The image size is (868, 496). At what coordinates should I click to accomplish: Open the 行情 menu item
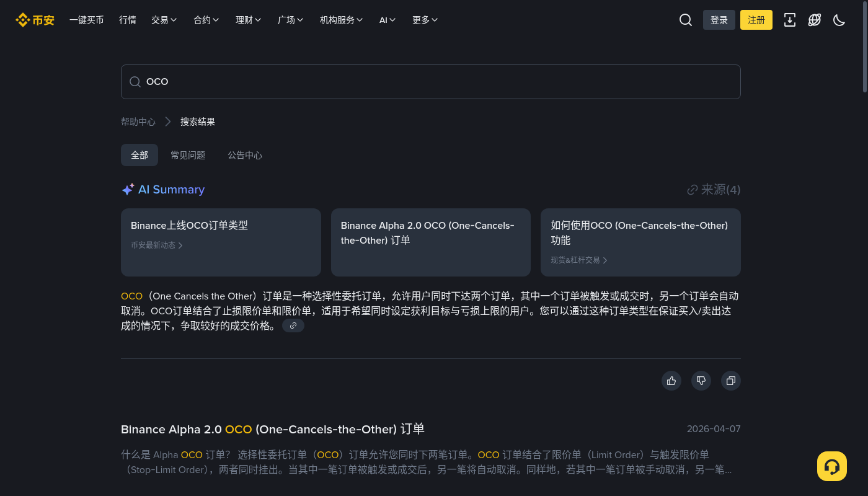click(x=128, y=20)
